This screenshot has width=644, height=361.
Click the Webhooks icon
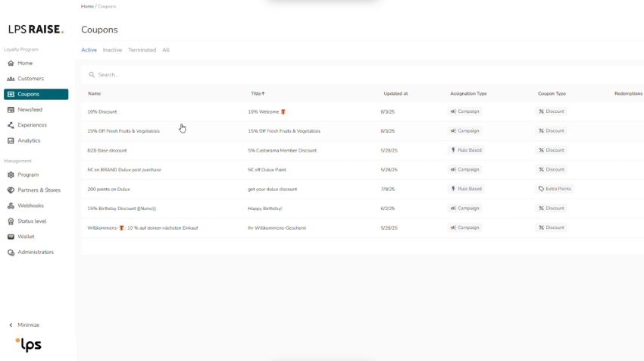point(11,206)
